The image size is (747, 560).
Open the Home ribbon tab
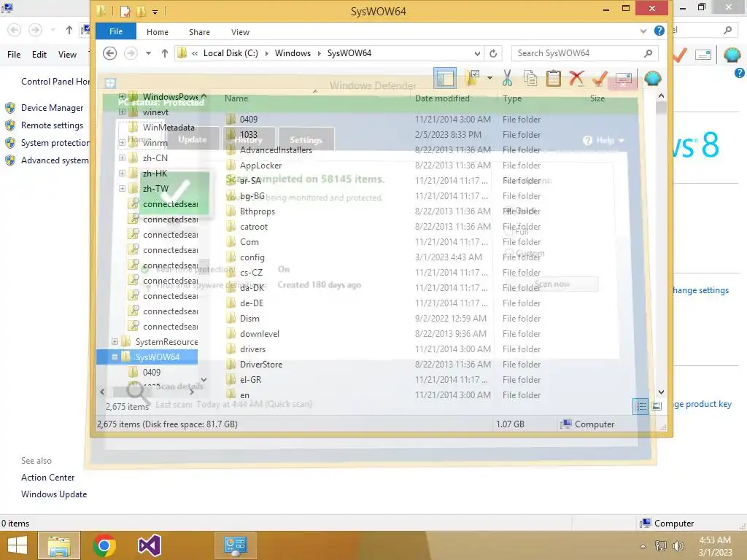158,32
